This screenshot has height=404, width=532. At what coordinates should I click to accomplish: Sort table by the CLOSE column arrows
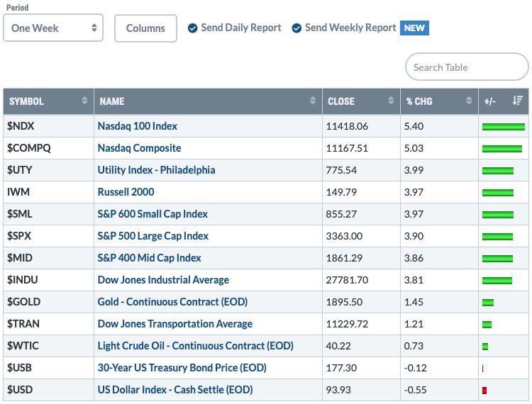point(391,101)
